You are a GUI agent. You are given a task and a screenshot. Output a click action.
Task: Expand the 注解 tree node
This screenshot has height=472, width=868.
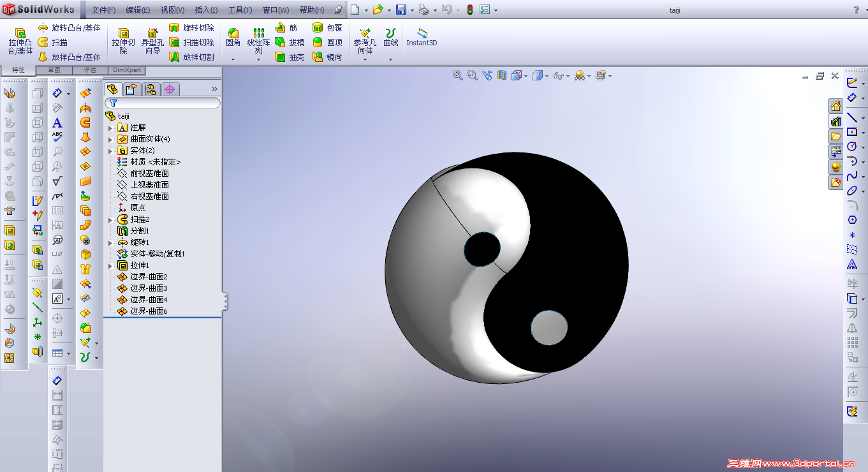[x=110, y=128]
